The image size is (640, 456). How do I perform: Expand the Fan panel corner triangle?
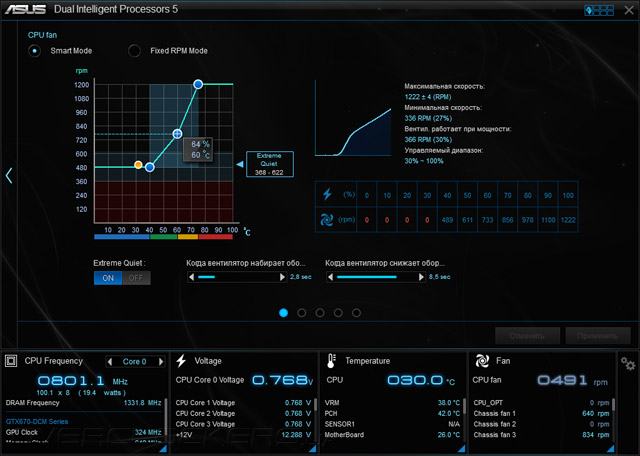(x=610, y=448)
